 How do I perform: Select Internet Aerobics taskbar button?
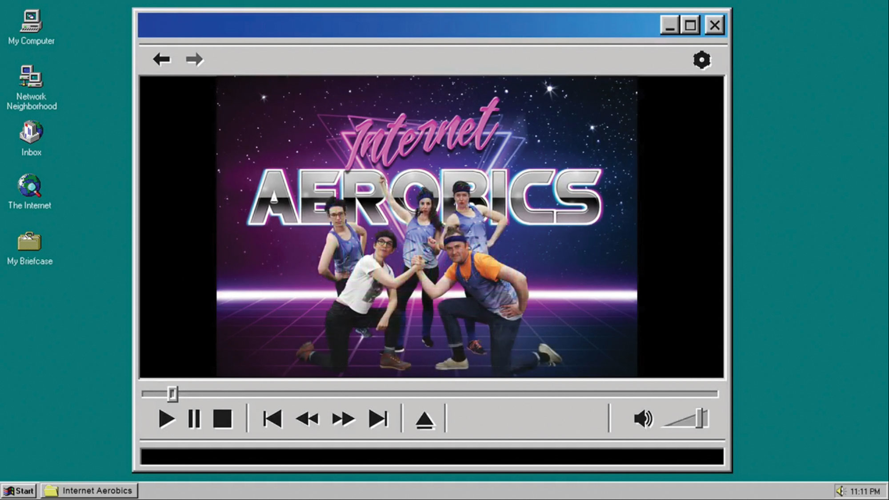click(x=89, y=491)
